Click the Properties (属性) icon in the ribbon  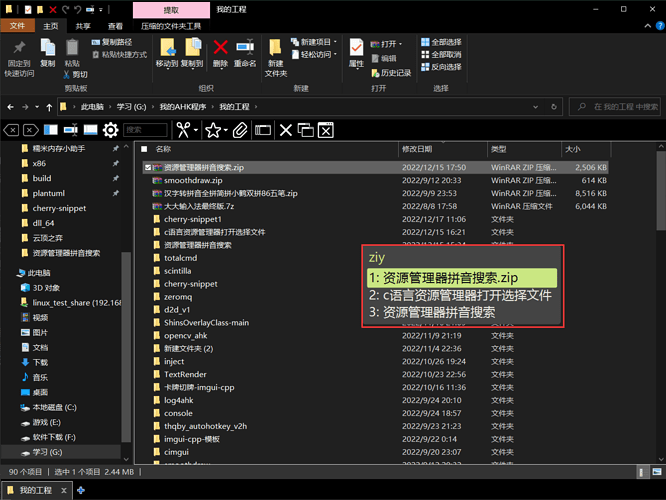pos(356,50)
